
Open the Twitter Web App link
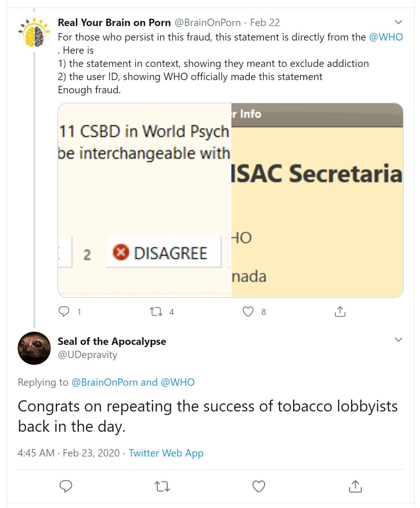coord(166,453)
